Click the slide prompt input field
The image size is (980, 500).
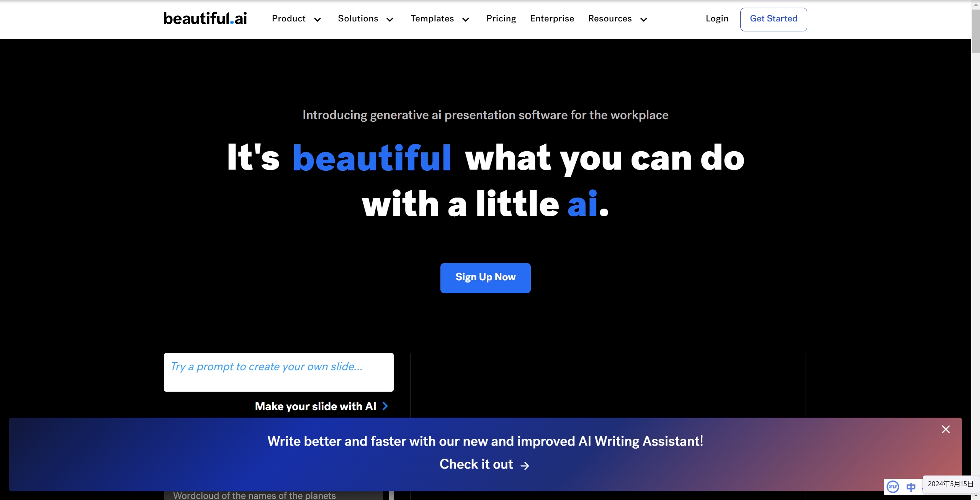pyautogui.click(x=278, y=372)
